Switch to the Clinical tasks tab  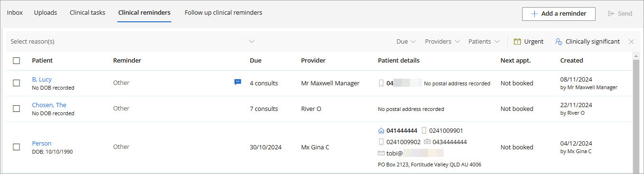pyautogui.click(x=87, y=13)
